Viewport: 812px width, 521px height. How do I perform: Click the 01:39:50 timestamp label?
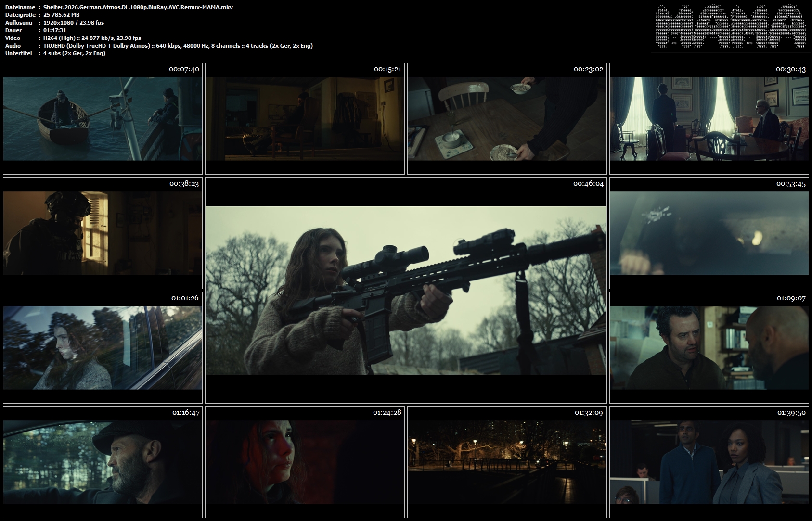[x=790, y=413]
